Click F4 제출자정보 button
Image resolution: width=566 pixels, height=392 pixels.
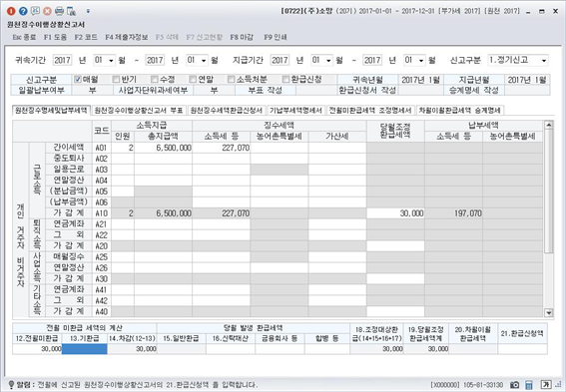coord(127,37)
